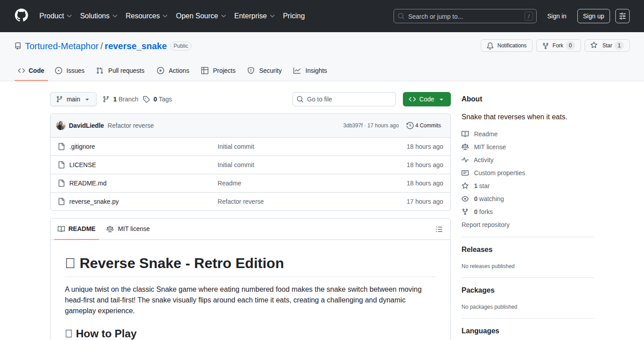Screen dimensions: 644x340
Task: Click the slash shortcut key icon in search
Action: [x=529, y=16]
